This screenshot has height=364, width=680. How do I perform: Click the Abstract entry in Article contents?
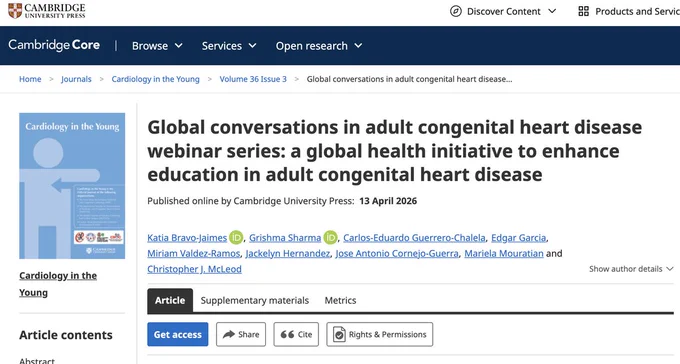pyautogui.click(x=37, y=360)
